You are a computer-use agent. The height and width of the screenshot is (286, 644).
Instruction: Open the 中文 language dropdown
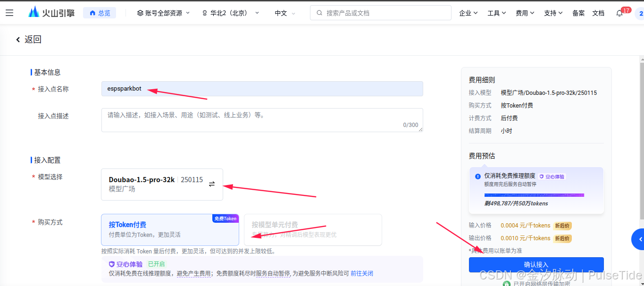285,13
